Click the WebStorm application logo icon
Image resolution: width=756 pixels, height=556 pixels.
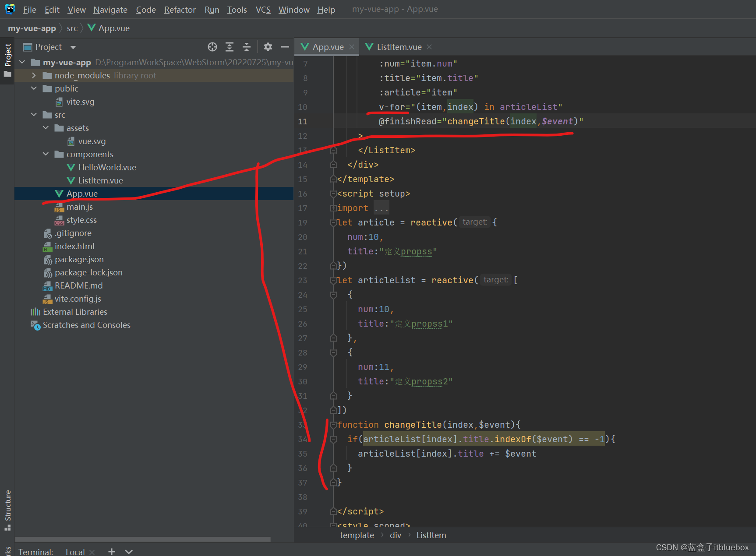coord(10,9)
